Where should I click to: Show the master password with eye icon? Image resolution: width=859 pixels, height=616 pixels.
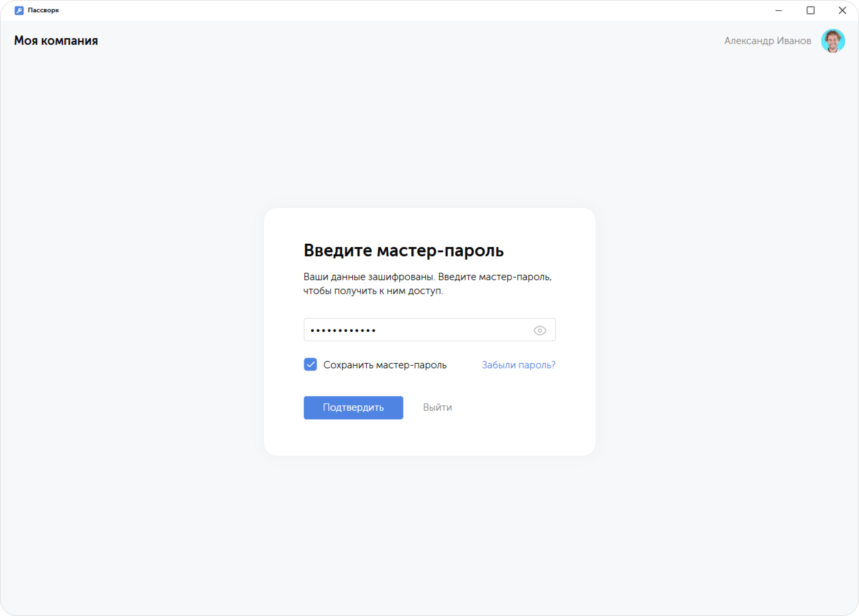click(540, 330)
